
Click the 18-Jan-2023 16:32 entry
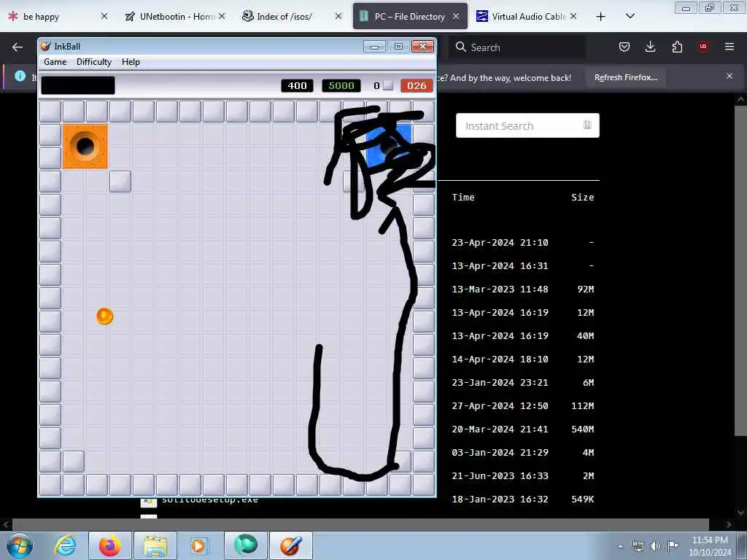tap(500, 499)
